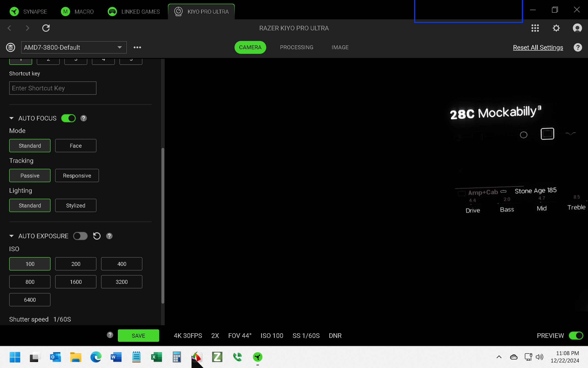Switch to the Linked Games tab
This screenshot has width=588, height=368.
coord(134,11)
